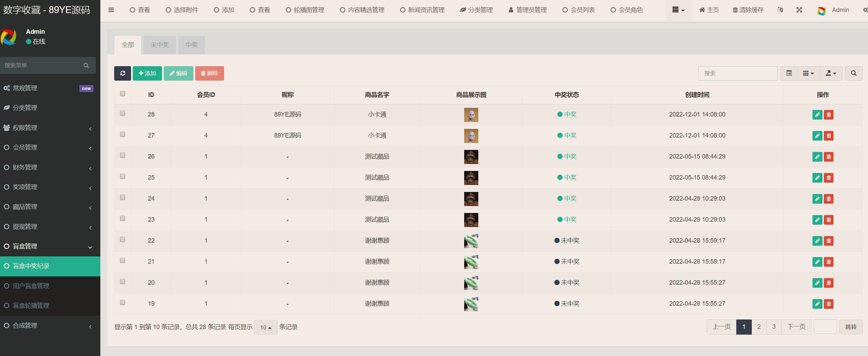Click the language translate icon in header
The width and height of the screenshot is (868, 356).
pyautogui.click(x=780, y=10)
